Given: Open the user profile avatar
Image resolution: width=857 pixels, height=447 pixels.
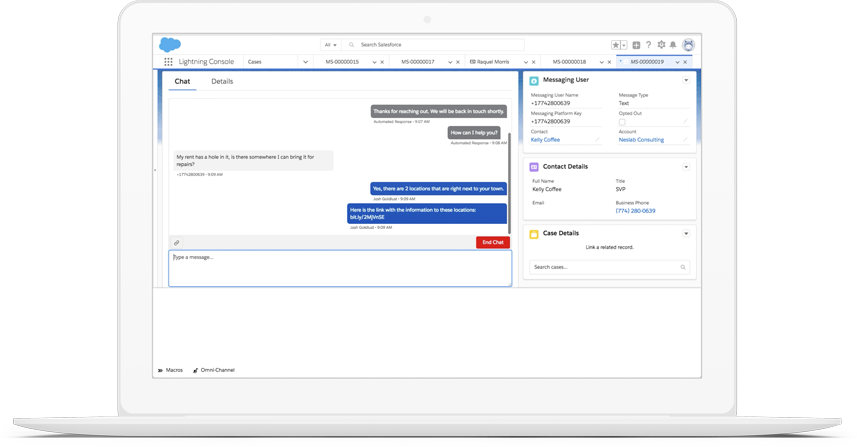Looking at the screenshot, I should 688,45.
